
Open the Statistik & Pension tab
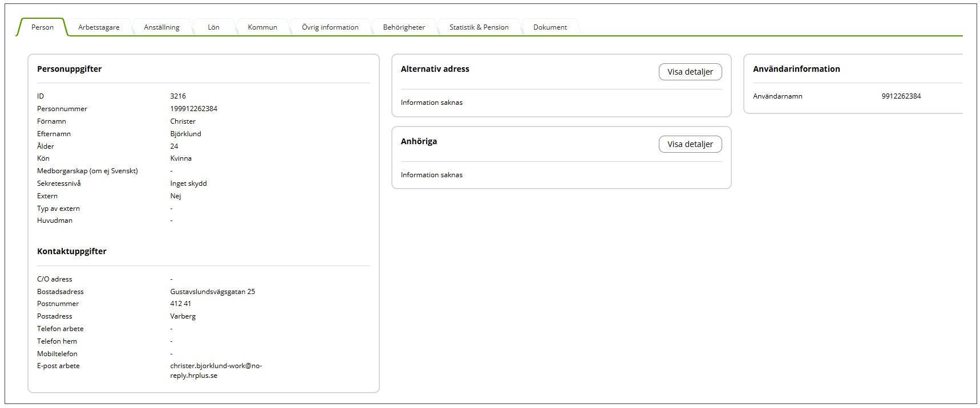479,27
